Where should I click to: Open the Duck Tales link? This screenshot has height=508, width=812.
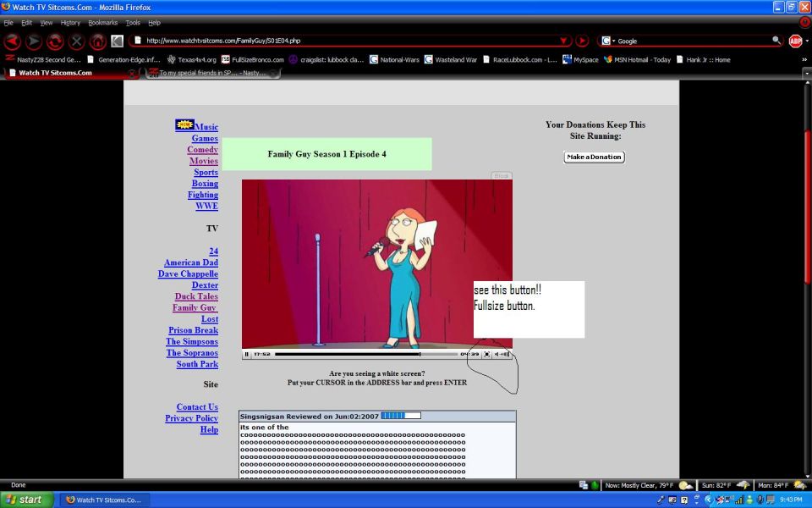click(196, 296)
